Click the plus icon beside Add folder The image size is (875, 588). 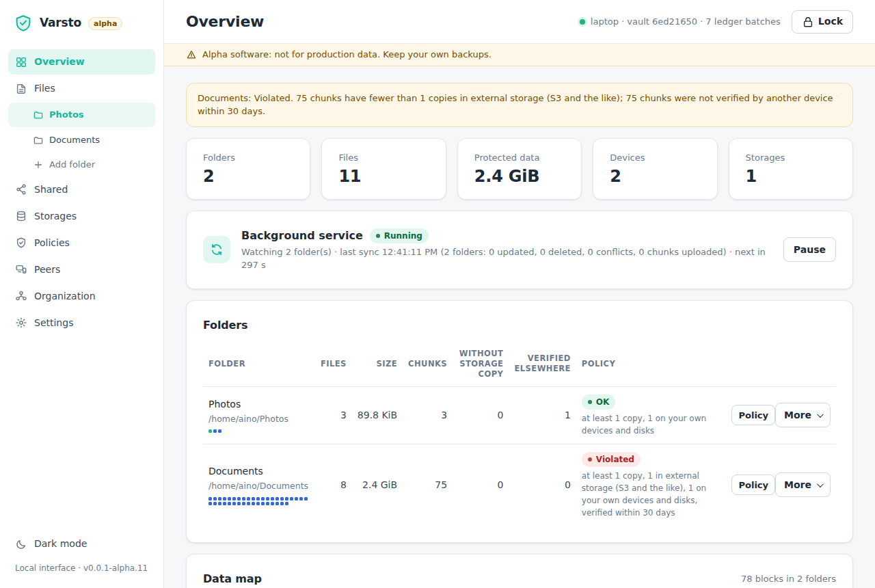coord(38,165)
